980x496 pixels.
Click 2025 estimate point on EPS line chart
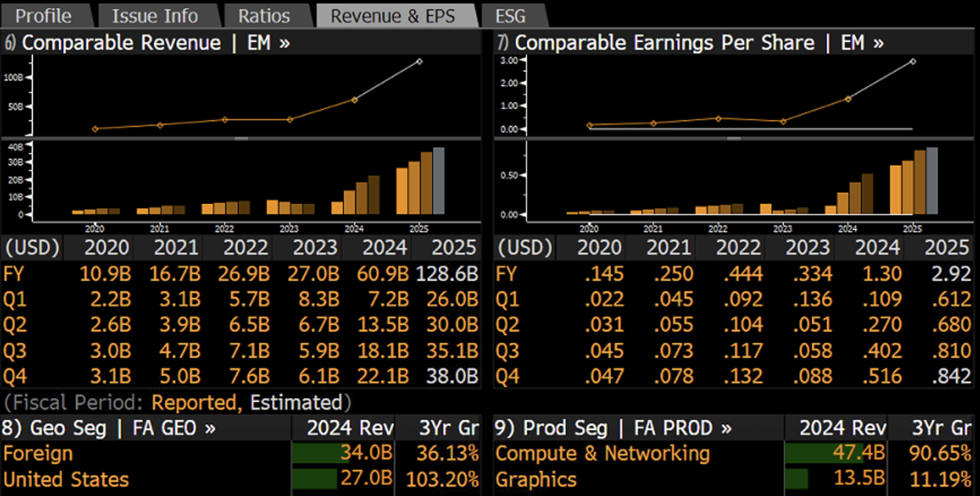coord(913,61)
